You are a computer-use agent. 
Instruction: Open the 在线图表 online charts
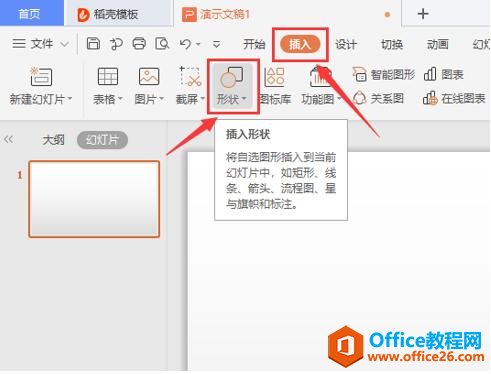(x=454, y=98)
